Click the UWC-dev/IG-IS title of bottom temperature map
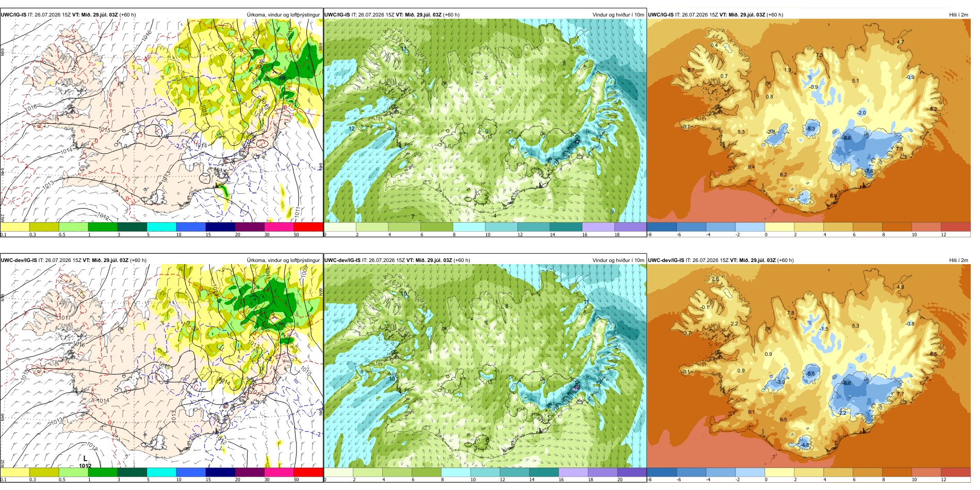The image size is (980, 490). coord(666,260)
